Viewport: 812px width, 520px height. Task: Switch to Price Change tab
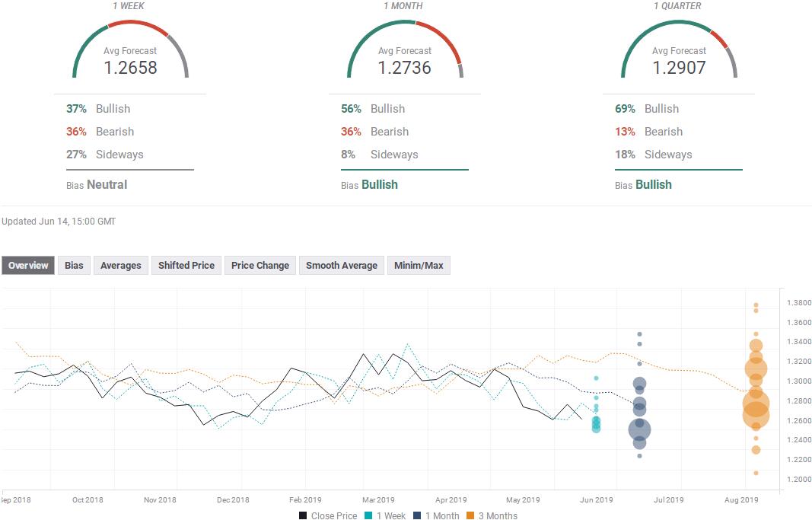260,265
